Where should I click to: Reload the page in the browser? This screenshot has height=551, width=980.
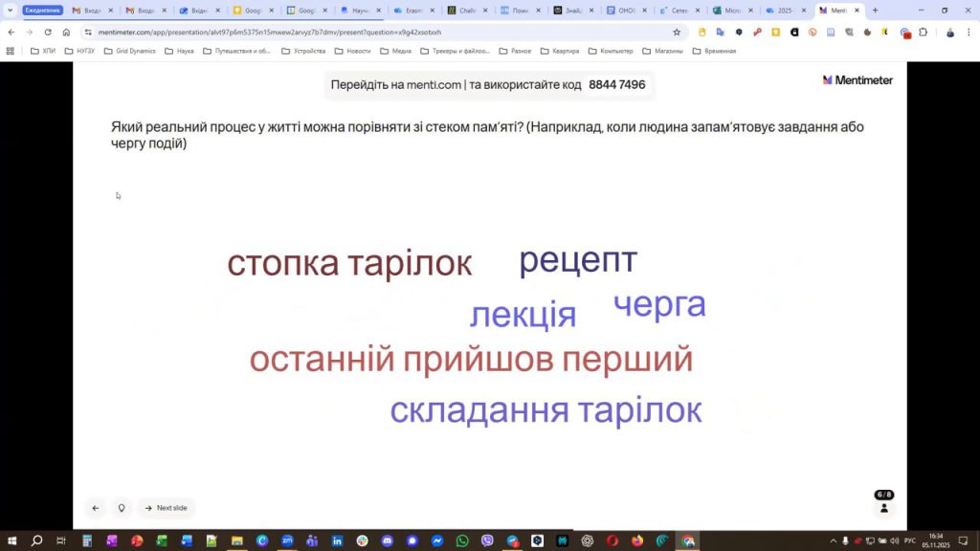point(48,32)
